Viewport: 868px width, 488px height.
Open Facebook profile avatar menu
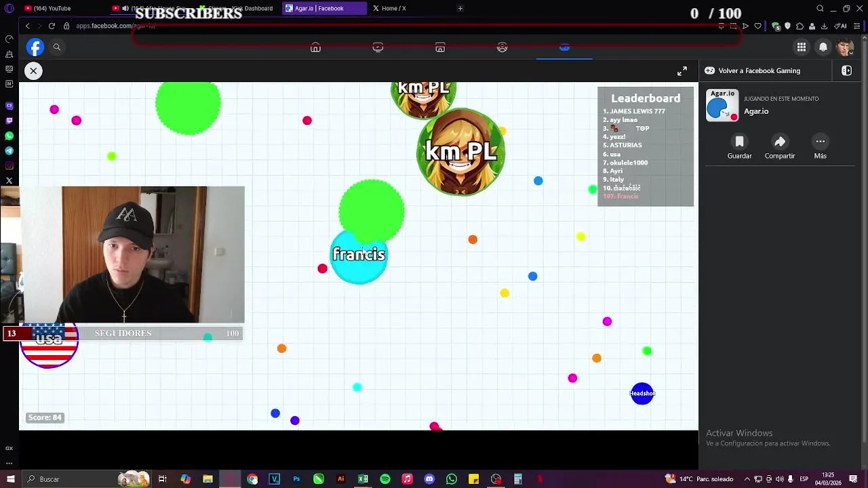pyautogui.click(x=845, y=47)
